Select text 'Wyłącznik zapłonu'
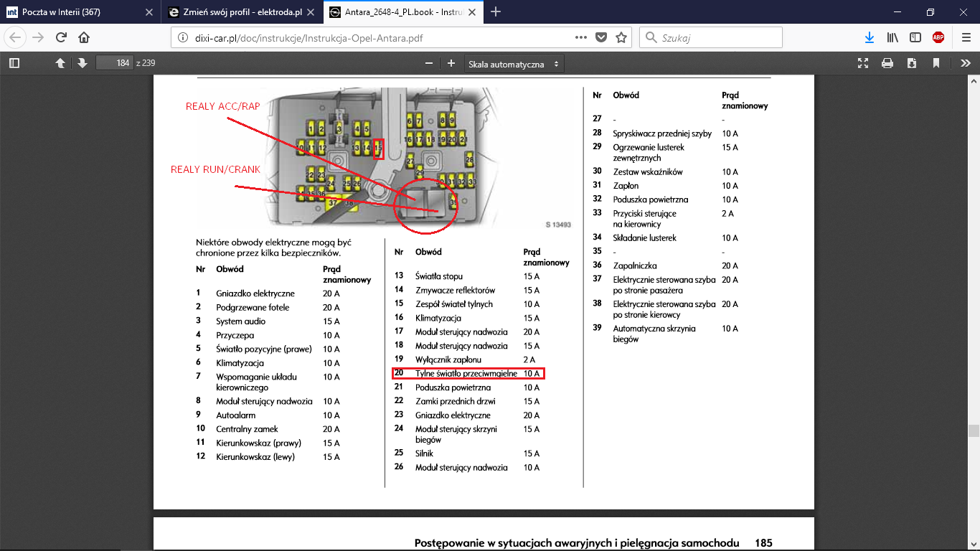Screen dimensions: 980x551 coord(448,359)
